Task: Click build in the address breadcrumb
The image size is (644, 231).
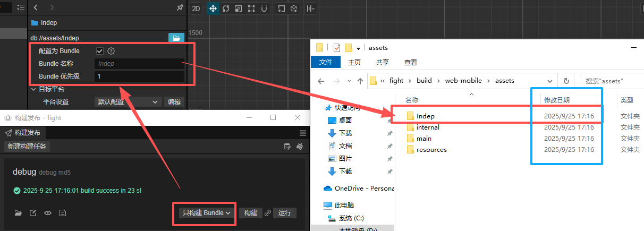Action: coord(424,81)
